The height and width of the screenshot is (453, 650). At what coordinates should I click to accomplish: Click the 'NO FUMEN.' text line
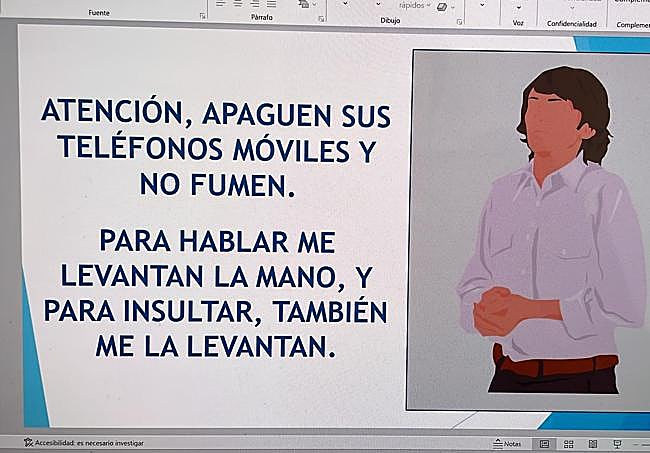[218, 184]
